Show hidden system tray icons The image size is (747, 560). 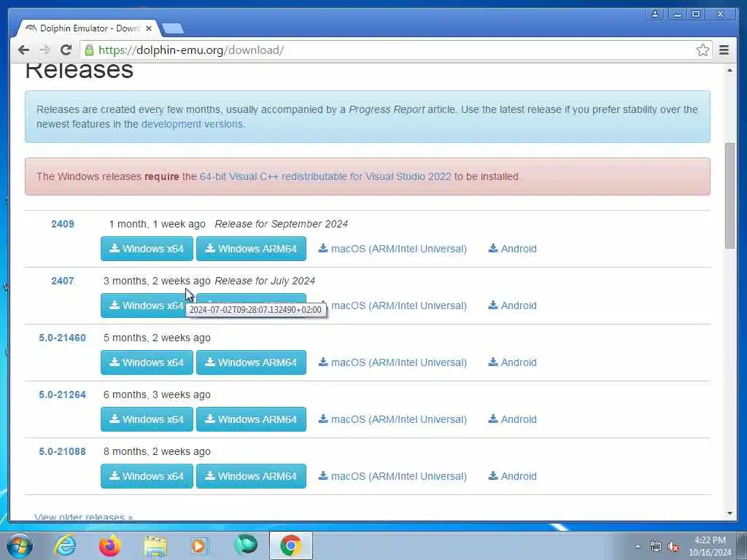[638, 547]
